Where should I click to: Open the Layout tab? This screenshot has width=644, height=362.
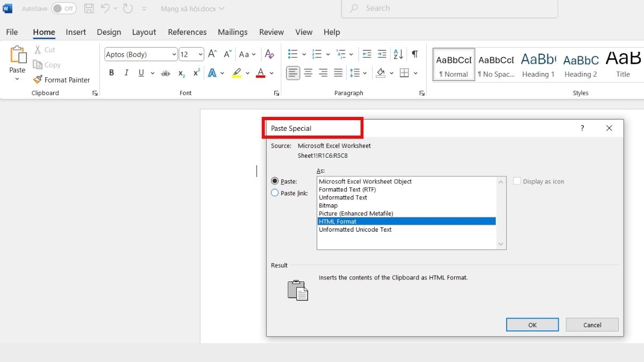(x=144, y=32)
